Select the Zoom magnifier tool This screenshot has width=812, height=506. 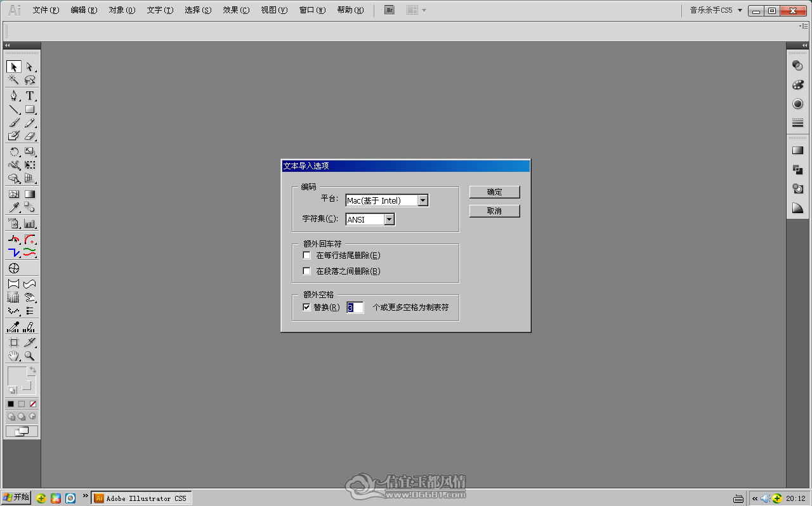(x=30, y=356)
